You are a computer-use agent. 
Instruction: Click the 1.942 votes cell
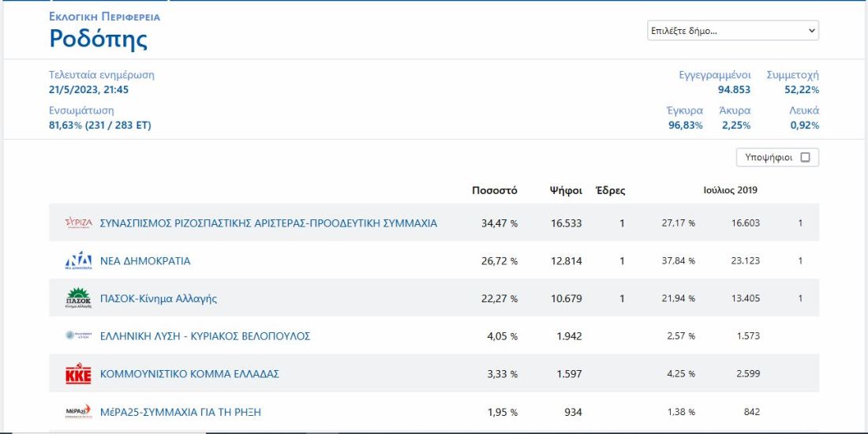click(569, 336)
